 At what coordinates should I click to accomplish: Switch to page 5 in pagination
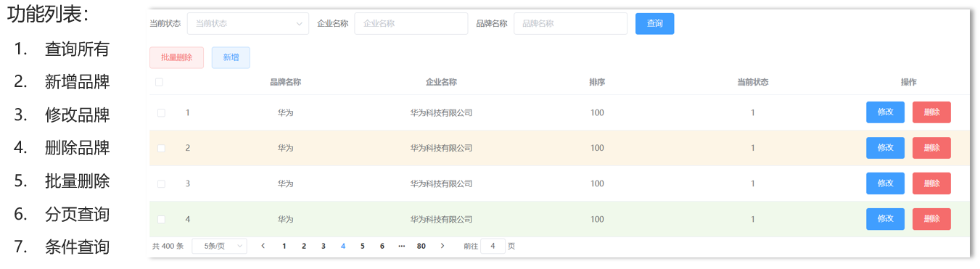(x=362, y=247)
